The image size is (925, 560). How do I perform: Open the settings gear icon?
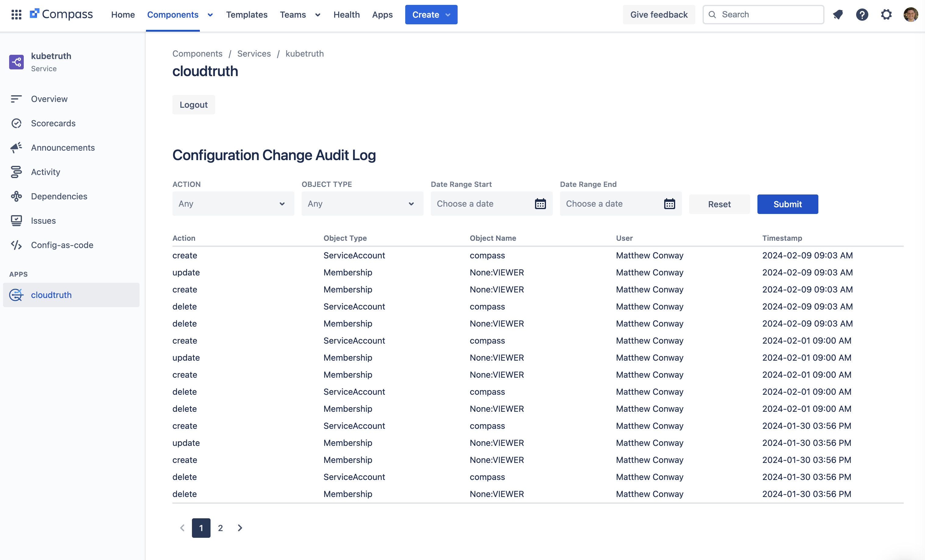click(x=886, y=15)
